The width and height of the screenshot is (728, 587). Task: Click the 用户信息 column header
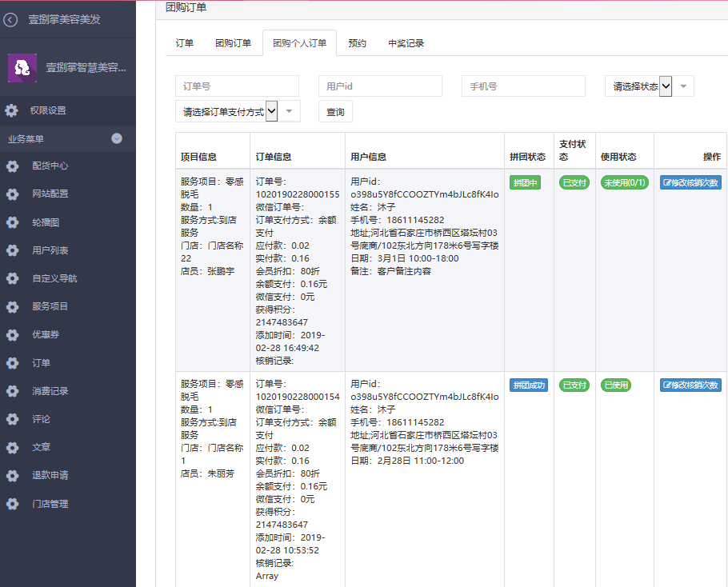[x=369, y=157]
